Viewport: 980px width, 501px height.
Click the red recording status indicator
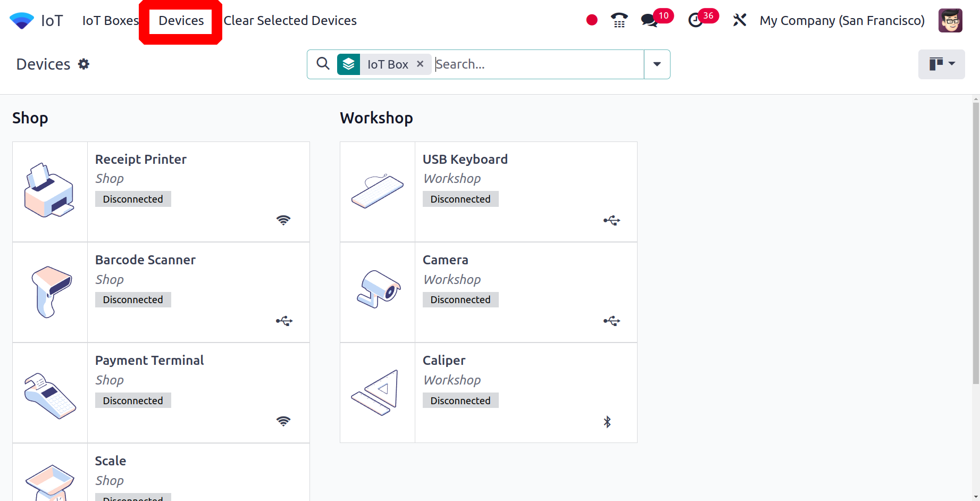click(592, 20)
